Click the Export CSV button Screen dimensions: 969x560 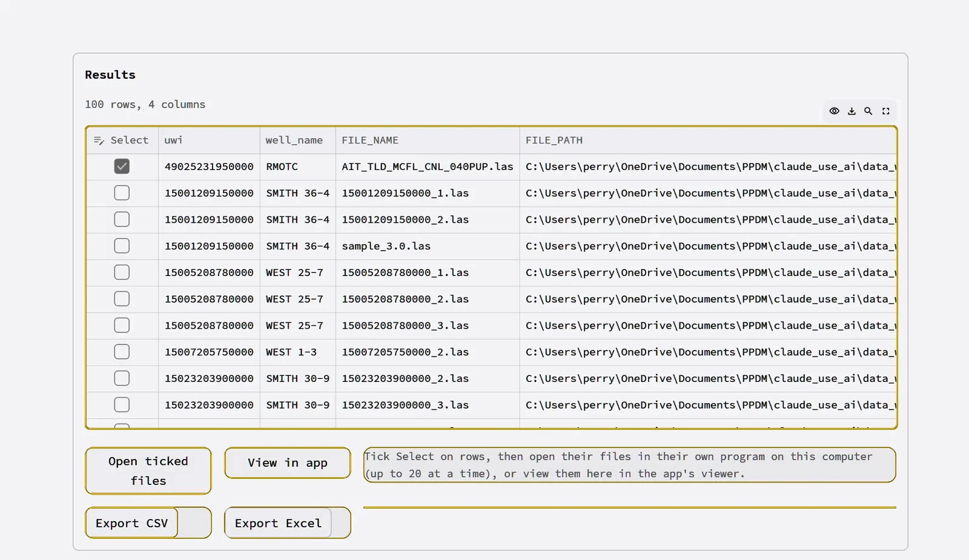tap(132, 523)
